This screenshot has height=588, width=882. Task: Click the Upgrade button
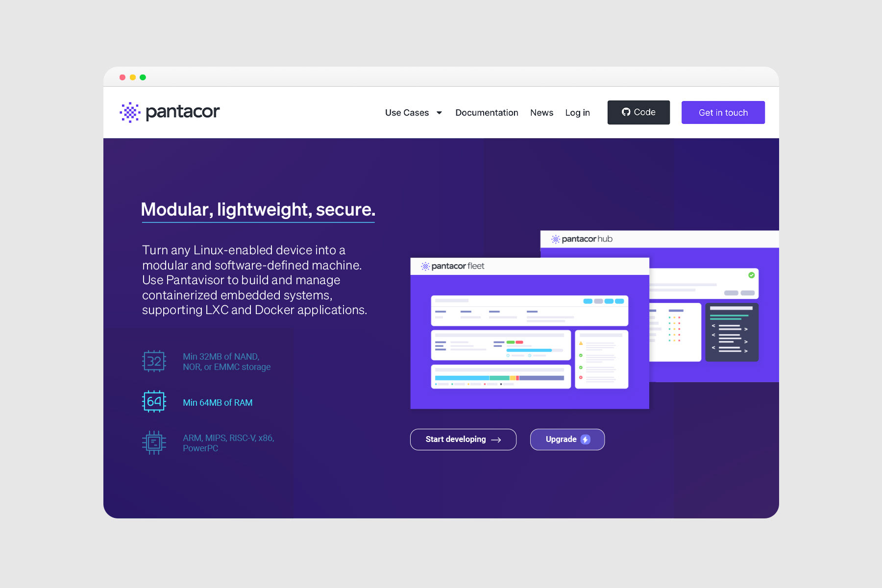click(x=567, y=440)
